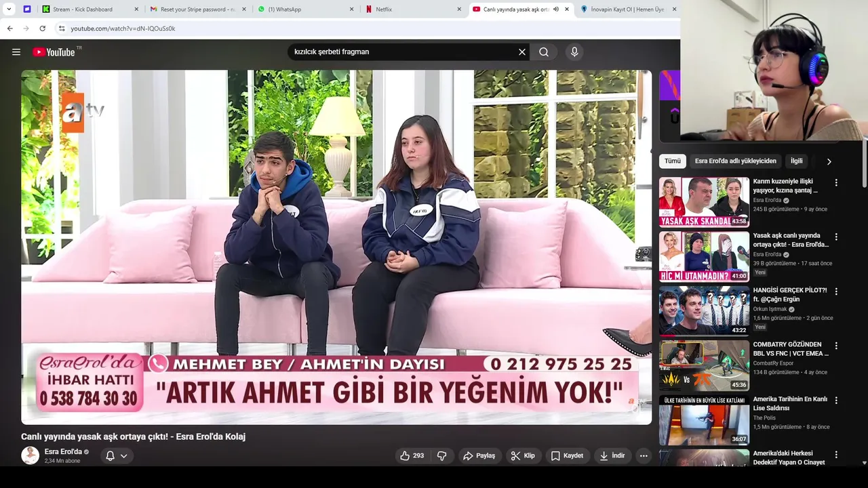This screenshot has height=488, width=868.
Task: Open COMBATRY BBL VS FNC thumbnail
Action: pos(704,365)
